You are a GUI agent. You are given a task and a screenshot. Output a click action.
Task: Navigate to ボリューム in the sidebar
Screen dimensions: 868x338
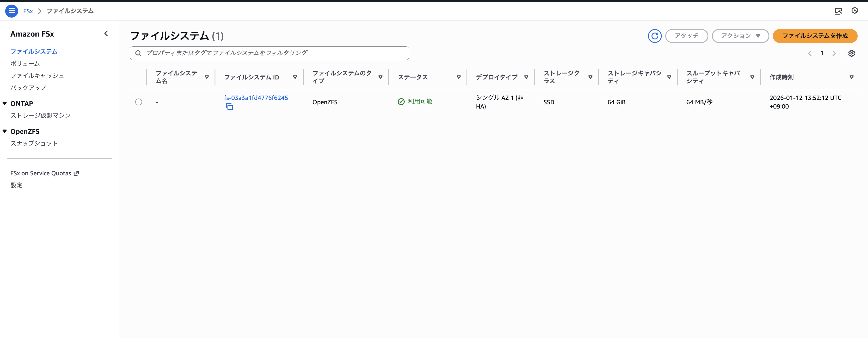click(25, 63)
